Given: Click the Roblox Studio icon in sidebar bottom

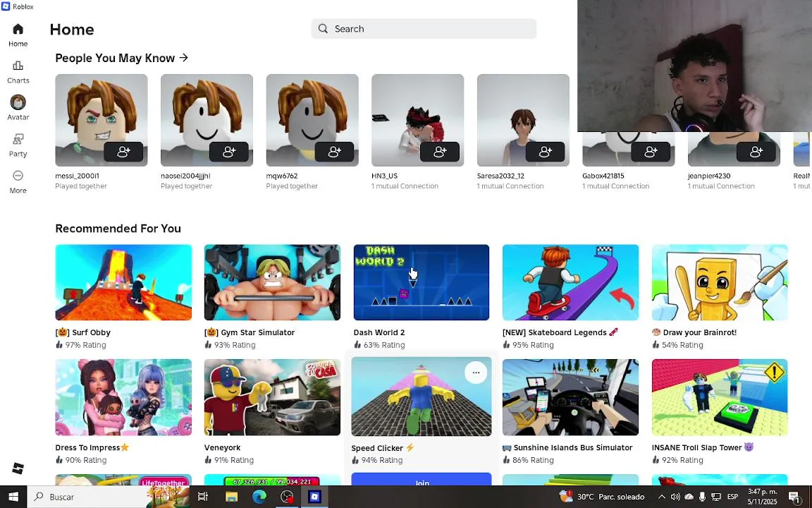Looking at the screenshot, I should point(18,468).
